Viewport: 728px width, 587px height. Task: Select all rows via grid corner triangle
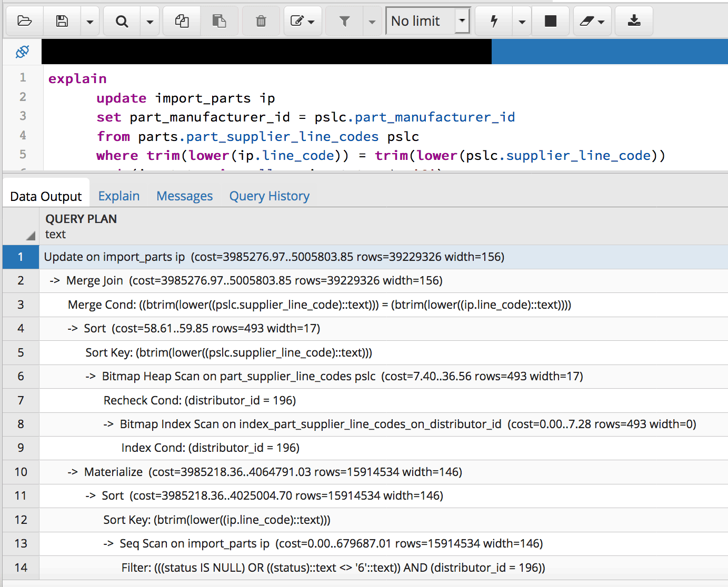[31, 235]
